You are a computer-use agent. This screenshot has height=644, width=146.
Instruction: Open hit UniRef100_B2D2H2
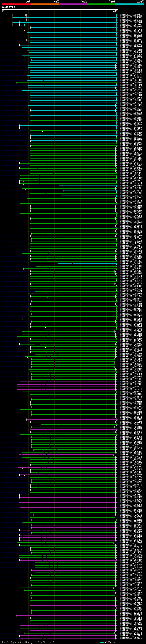click(131, 419)
